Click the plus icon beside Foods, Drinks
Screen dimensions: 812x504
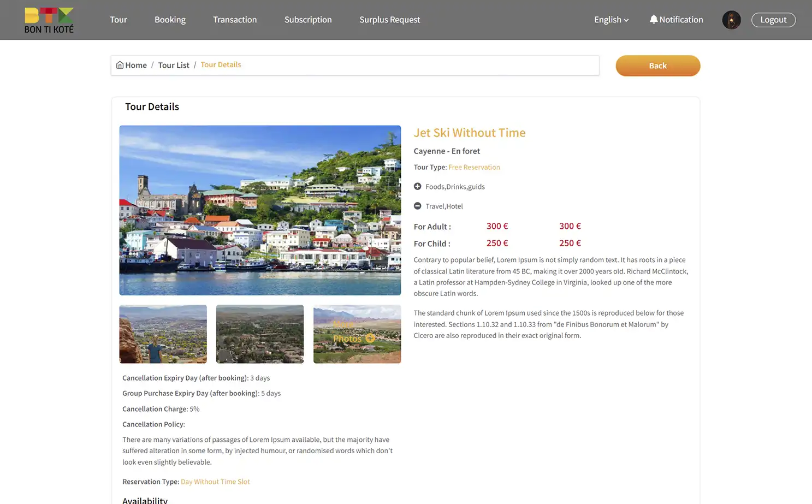[x=418, y=187]
